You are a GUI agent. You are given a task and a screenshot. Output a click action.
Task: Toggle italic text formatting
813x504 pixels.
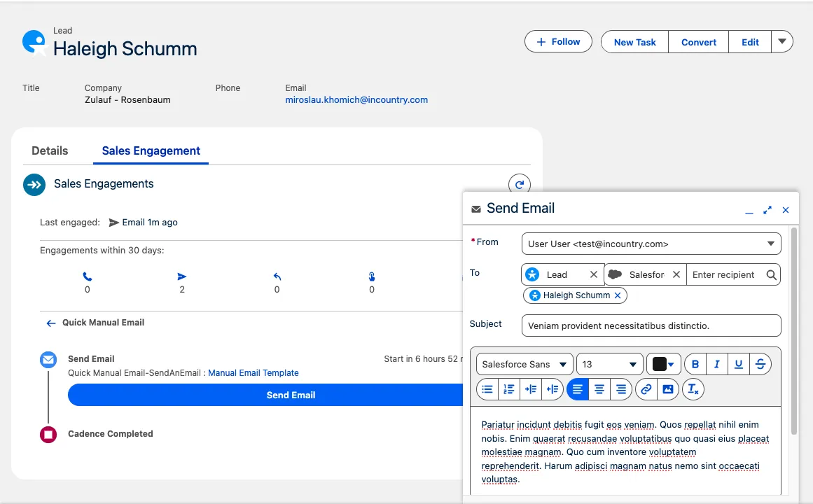click(x=716, y=364)
